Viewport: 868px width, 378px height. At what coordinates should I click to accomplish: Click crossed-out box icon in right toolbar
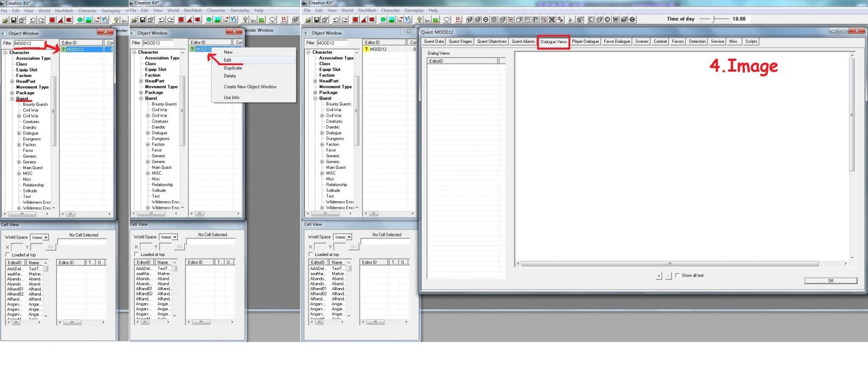point(552,20)
